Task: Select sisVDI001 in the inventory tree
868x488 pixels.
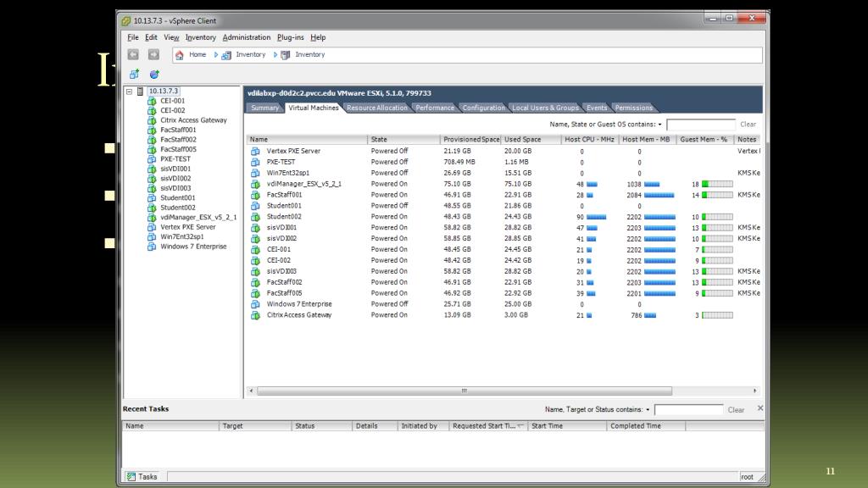Action: [x=175, y=169]
